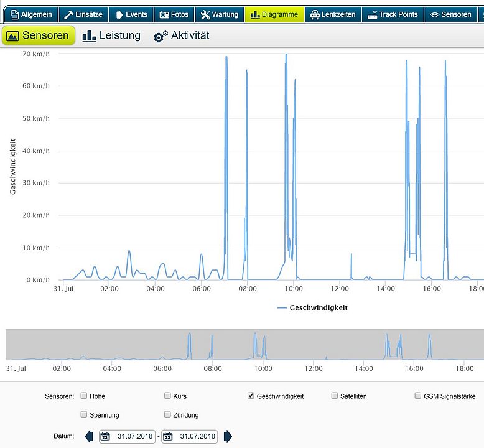This screenshot has width=484, height=448.
Task: Open the Lenkzeiten tab
Action: (x=333, y=14)
